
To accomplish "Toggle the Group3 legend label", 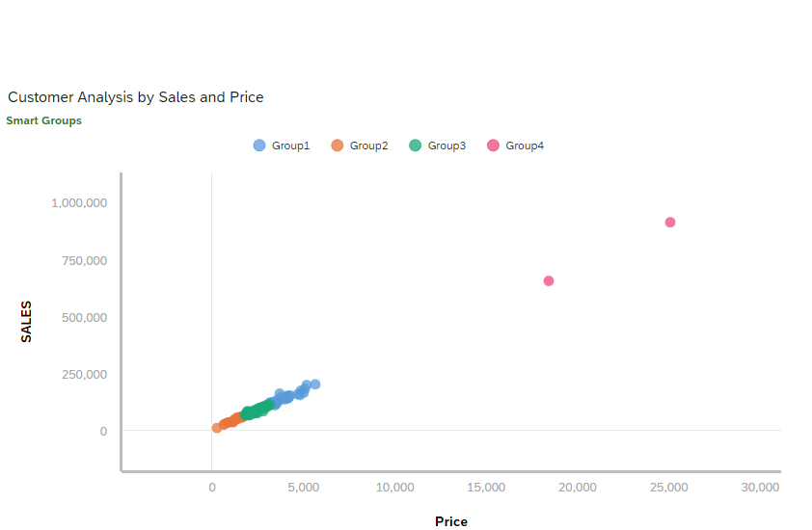I will coord(447,146).
